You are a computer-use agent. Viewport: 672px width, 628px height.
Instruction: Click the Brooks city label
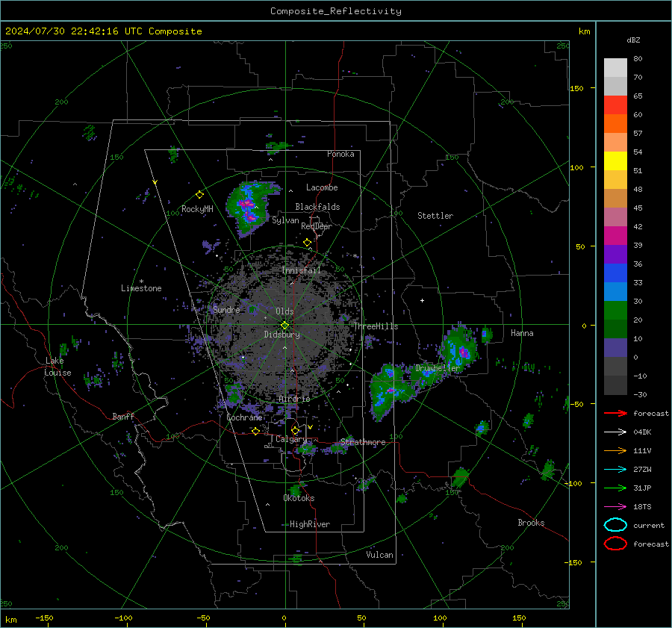pyautogui.click(x=531, y=523)
